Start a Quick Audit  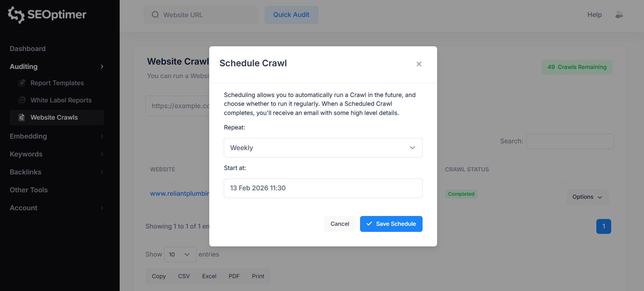pyautogui.click(x=291, y=15)
